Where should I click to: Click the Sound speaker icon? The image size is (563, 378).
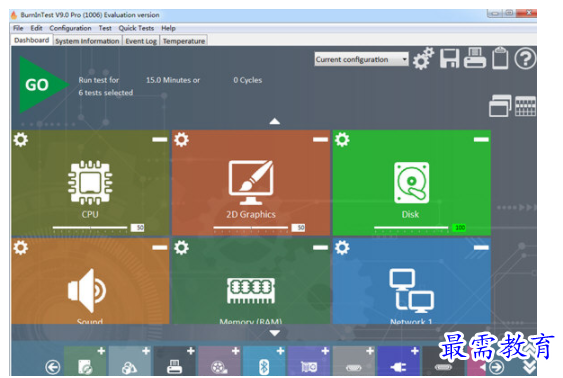click(x=87, y=291)
